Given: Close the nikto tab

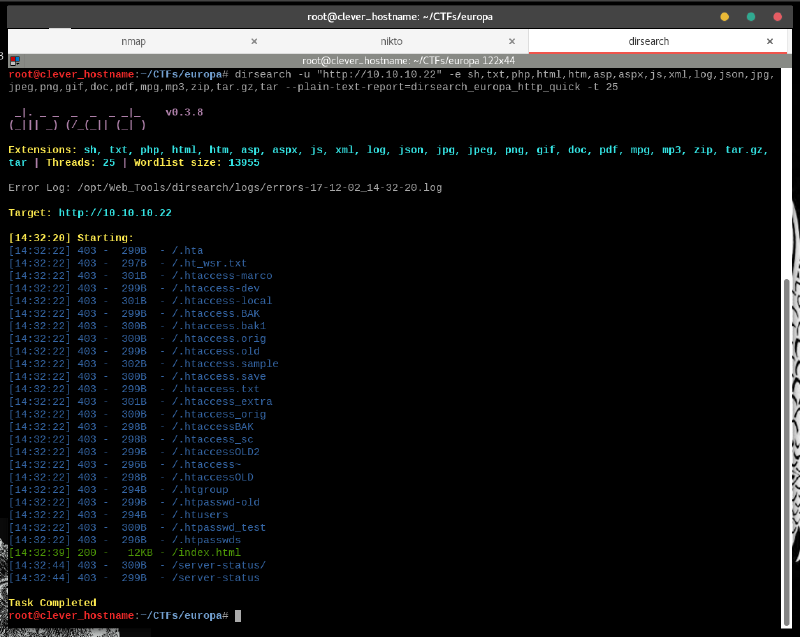Looking at the screenshot, I should point(512,41).
